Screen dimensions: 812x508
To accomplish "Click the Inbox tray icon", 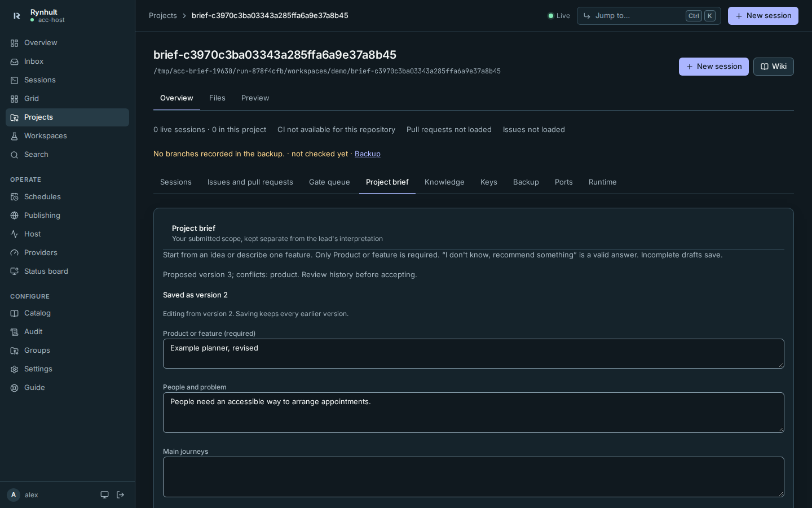I will pyautogui.click(x=15, y=62).
